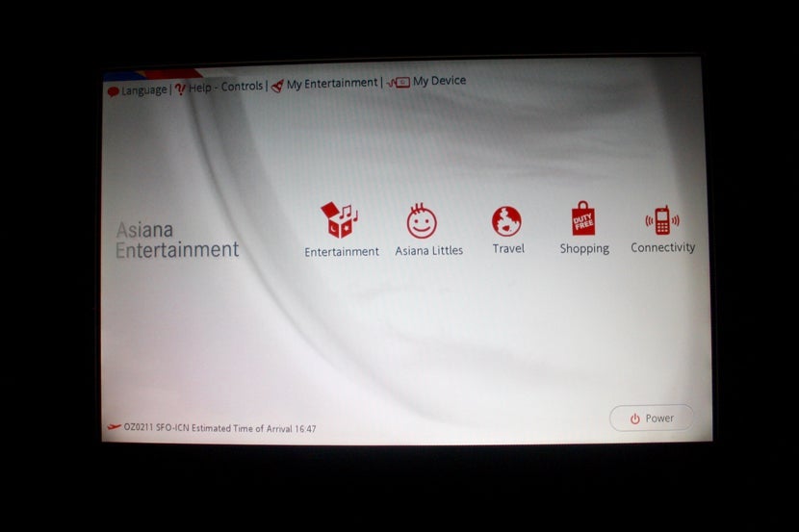This screenshot has width=799, height=532.
Task: Click the Asiana Entertainment title text
Action: click(x=177, y=240)
